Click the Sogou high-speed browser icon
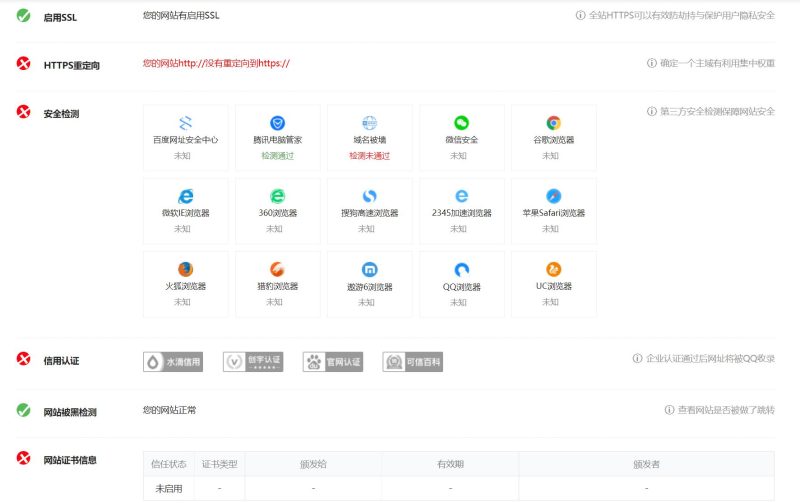The width and height of the screenshot is (800, 503). [x=369, y=196]
